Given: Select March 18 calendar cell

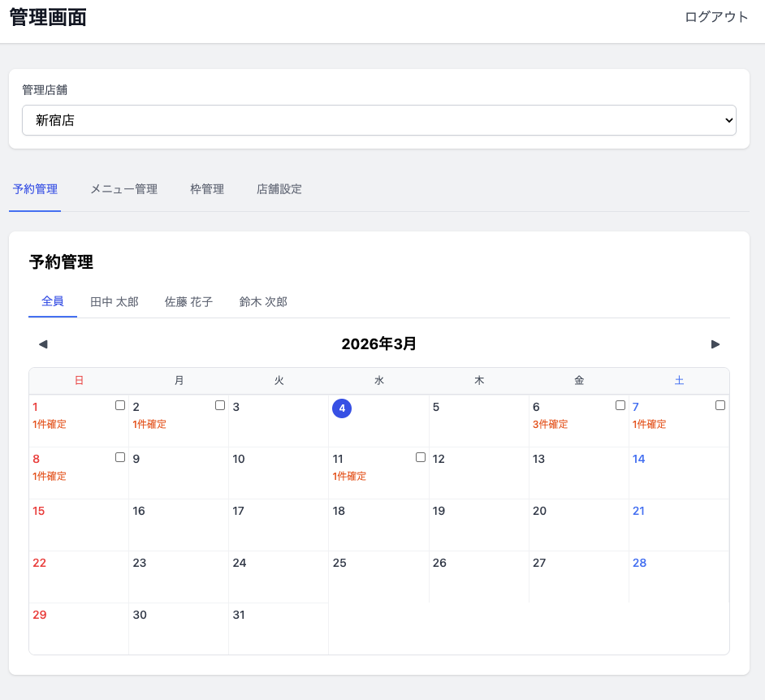Looking at the screenshot, I should tap(378, 525).
